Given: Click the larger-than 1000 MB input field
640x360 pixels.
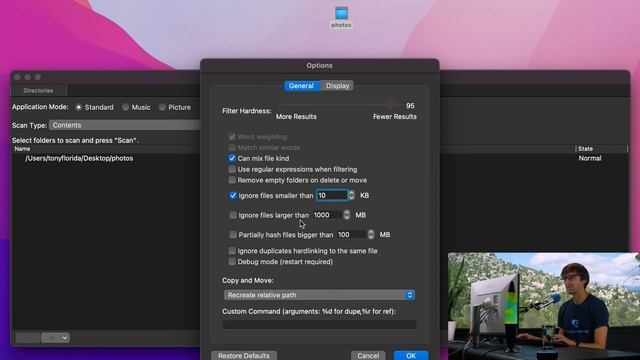Looking at the screenshot, I should coord(327,215).
